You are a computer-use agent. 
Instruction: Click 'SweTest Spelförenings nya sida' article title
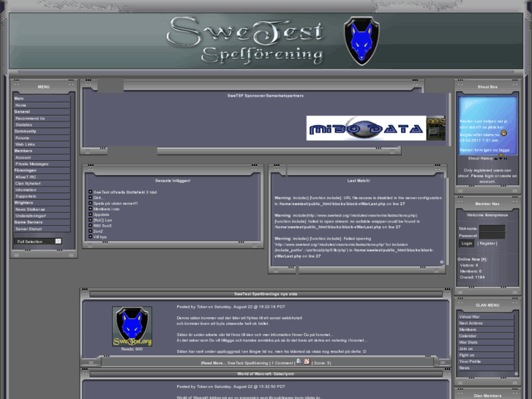point(266,294)
